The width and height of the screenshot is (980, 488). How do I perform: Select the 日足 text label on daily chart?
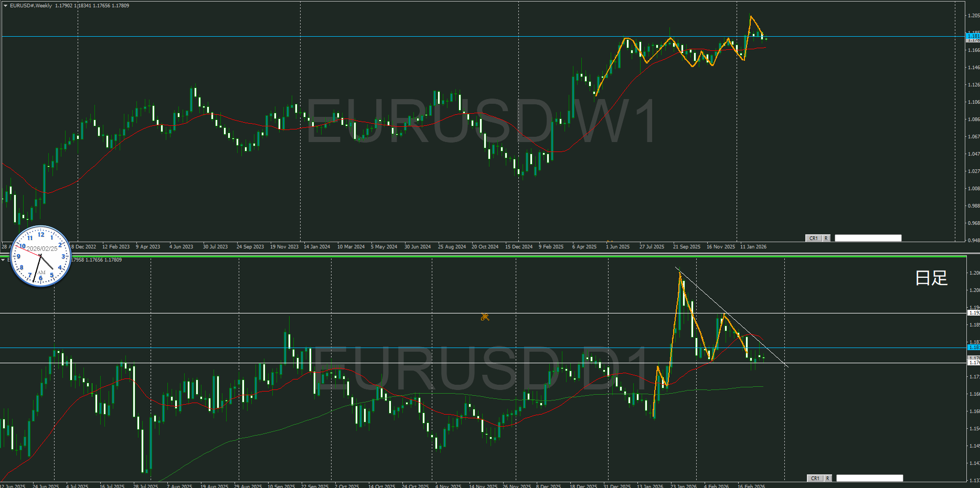tap(931, 278)
